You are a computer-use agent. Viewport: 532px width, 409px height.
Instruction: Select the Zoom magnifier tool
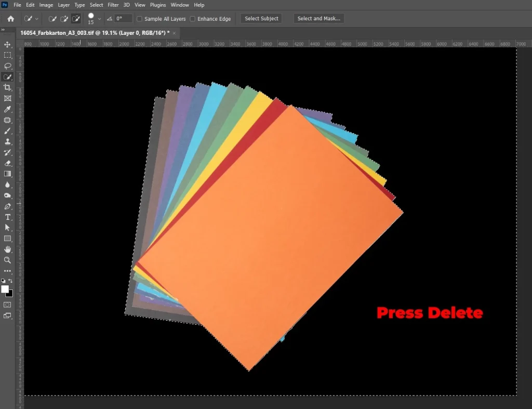click(x=8, y=260)
